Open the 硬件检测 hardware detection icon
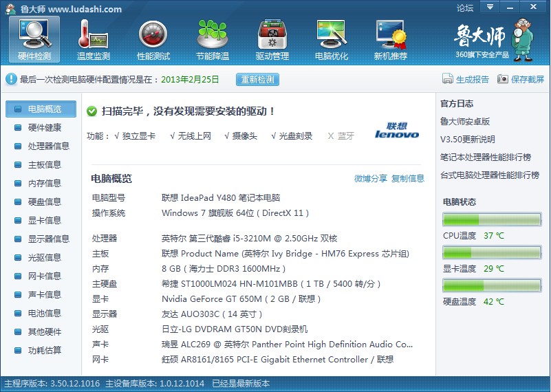This screenshot has height=392, width=551. point(34,34)
